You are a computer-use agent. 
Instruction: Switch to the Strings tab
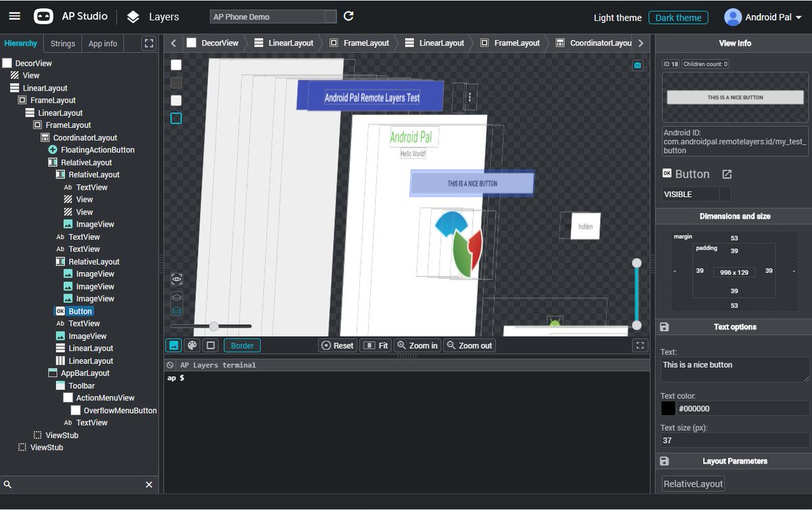(62, 43)
